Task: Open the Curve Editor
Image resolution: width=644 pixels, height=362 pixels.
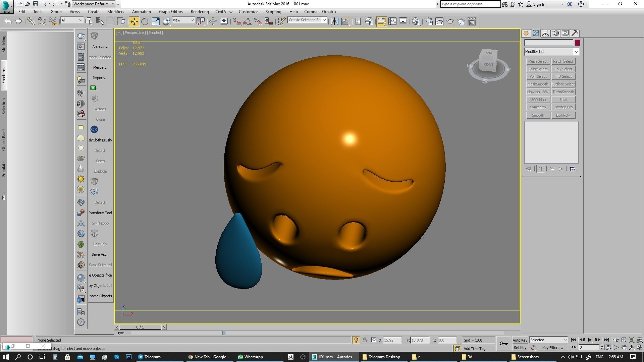Action: tap(392, 21)
